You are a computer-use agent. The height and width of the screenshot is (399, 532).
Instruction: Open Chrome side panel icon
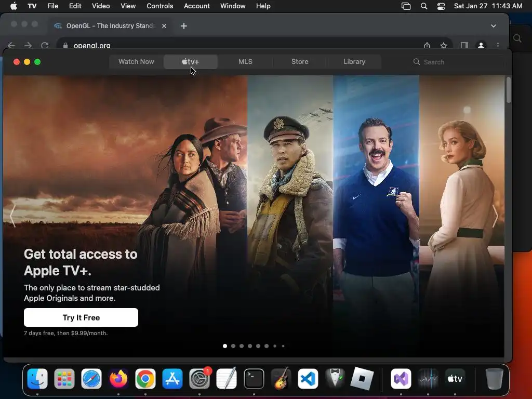464,45
